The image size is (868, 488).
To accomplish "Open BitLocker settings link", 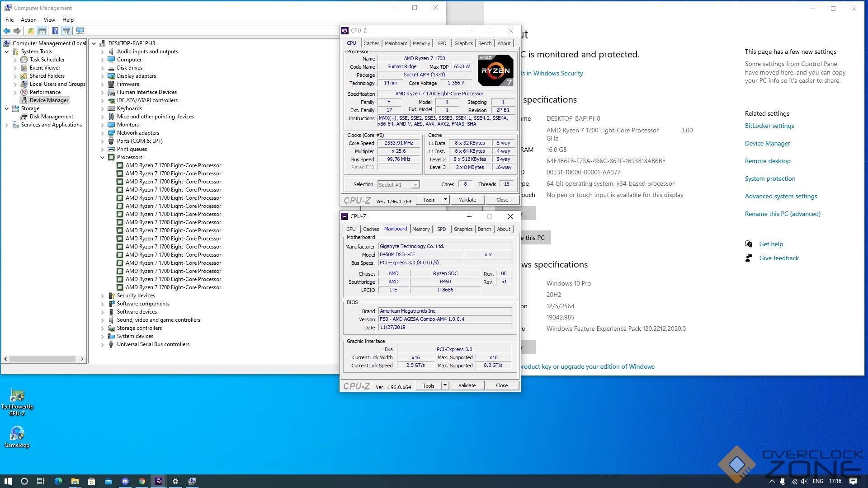I will point(769,126).
